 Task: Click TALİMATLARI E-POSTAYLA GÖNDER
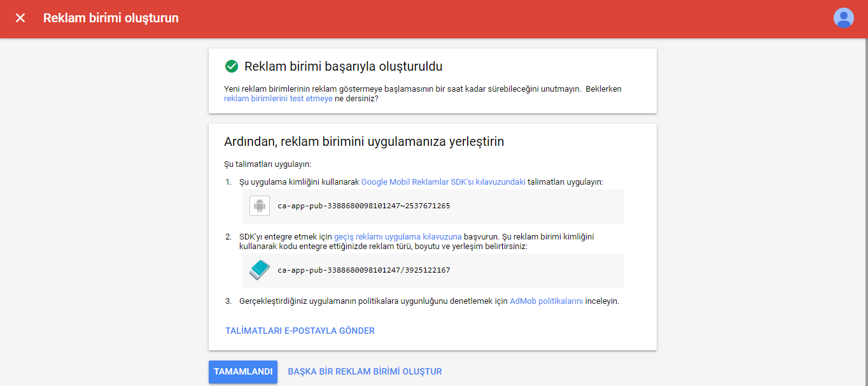[300, 331]
